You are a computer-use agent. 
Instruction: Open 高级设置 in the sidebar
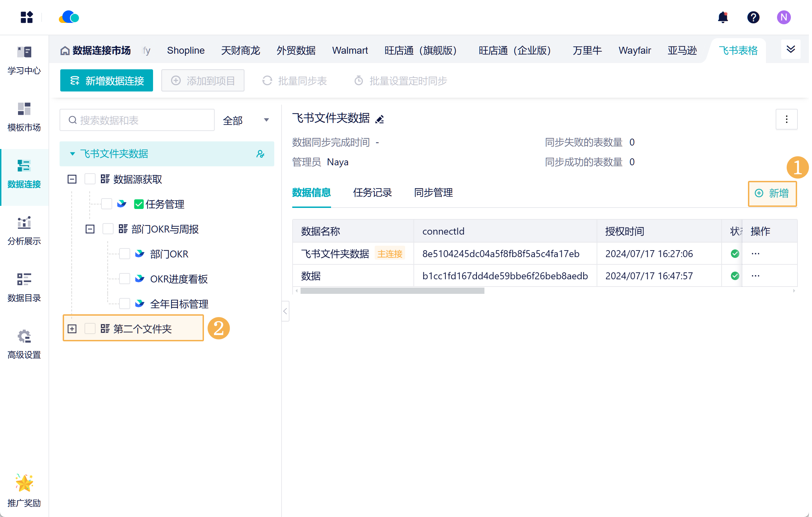click(x=24, y=345)
